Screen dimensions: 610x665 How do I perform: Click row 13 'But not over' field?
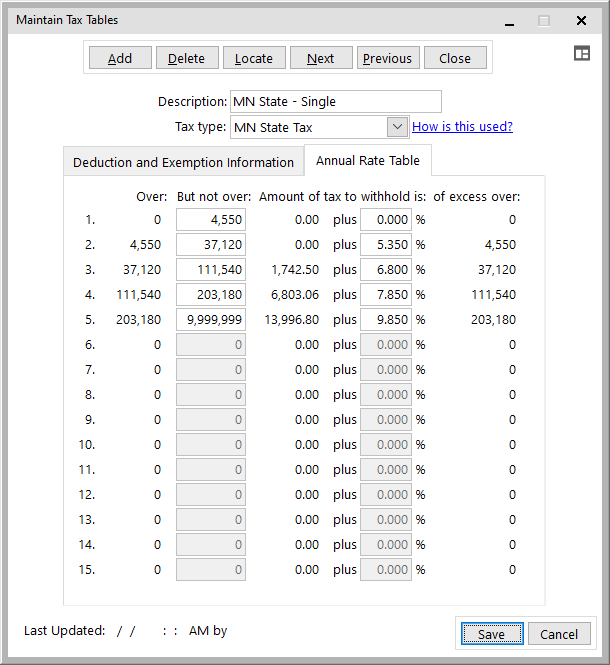point(211,520)
